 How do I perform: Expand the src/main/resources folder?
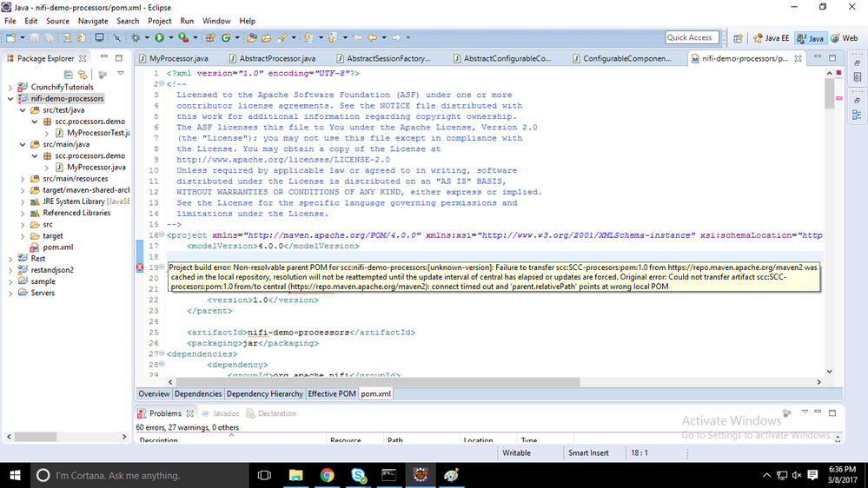(23, 179)
